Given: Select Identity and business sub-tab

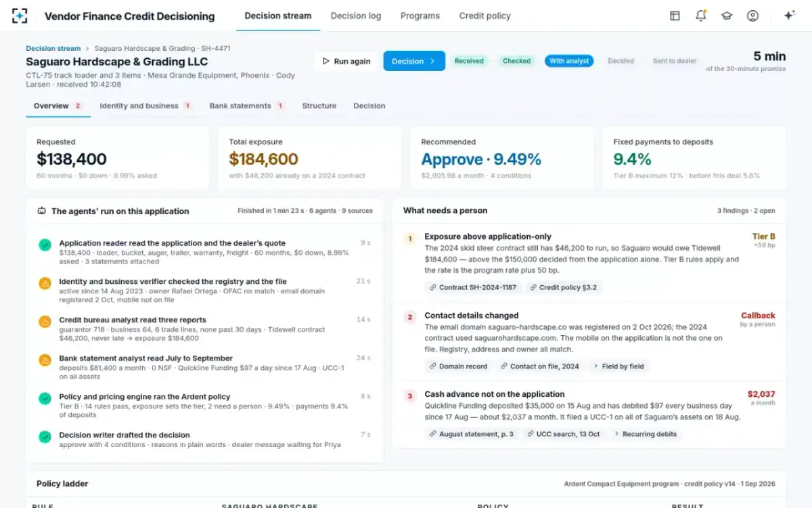Looking at the screenshot, I should 145,106.
